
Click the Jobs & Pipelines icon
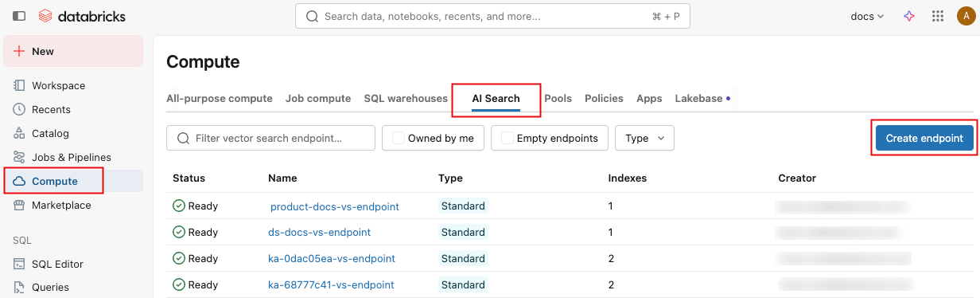(x=20, y=157)
